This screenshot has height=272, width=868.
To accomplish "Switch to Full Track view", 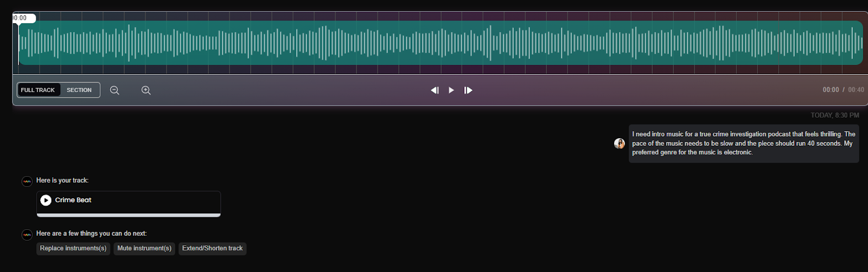I will pos(38,90).
